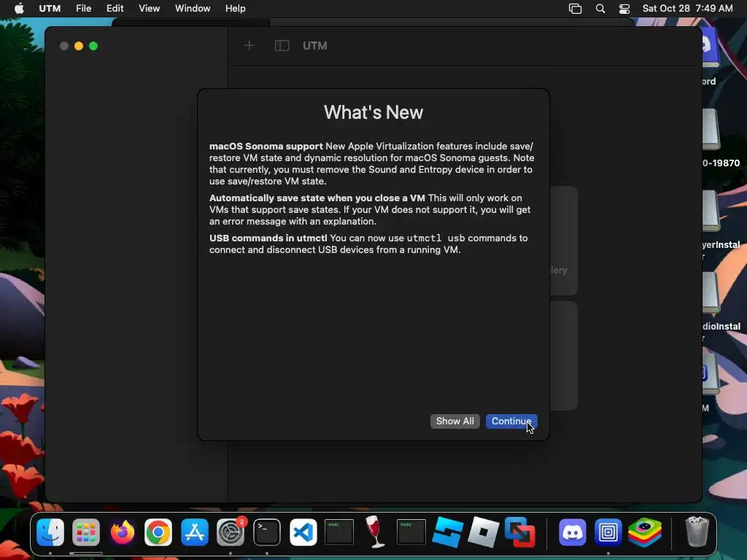Click the UTM window title text
This screenshot has width=747, height=560.
[315, 46]
